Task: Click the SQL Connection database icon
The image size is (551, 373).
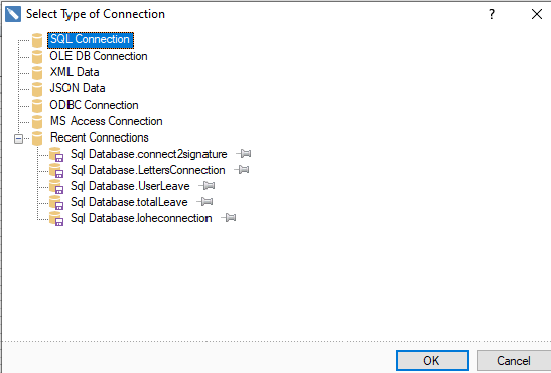Action: tap(37, 40)
